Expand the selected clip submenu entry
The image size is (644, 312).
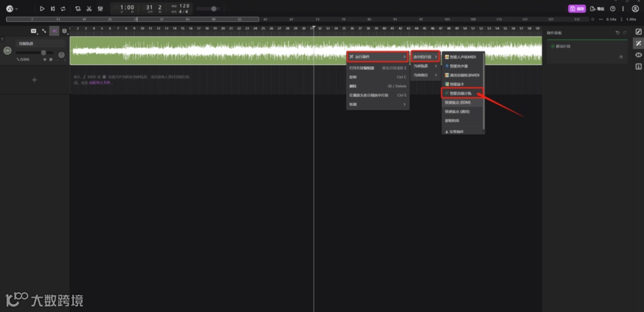pyautogui.click(x=425, y=56)
